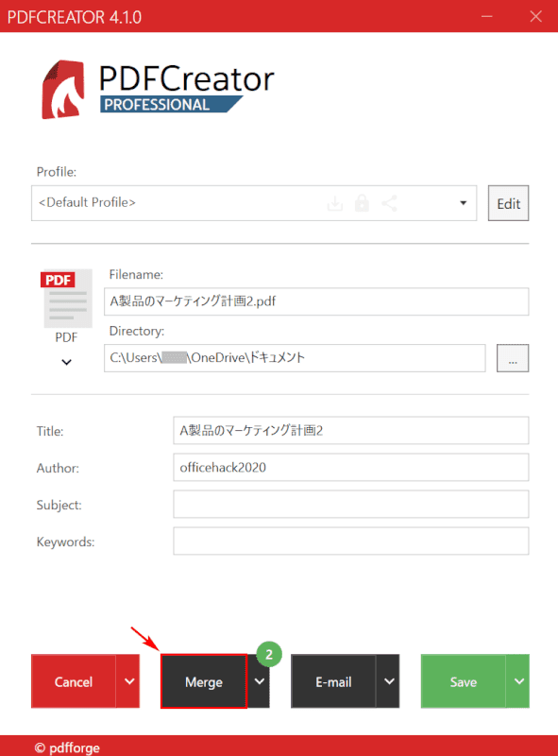This screenshot has width=558, height=756.
Task: Click into the empty Subject field
Action: pyautogui.click(x=351, y=504)
